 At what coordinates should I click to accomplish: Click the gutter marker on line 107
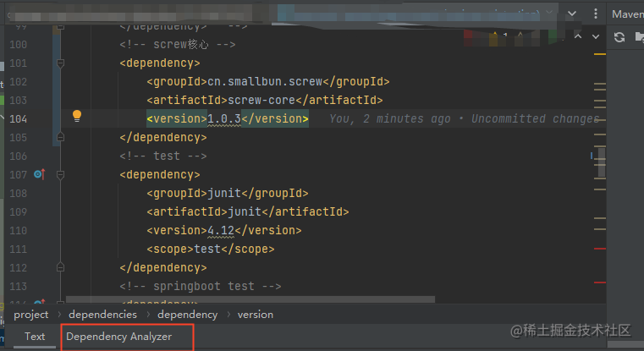click(x=38, y=174)
